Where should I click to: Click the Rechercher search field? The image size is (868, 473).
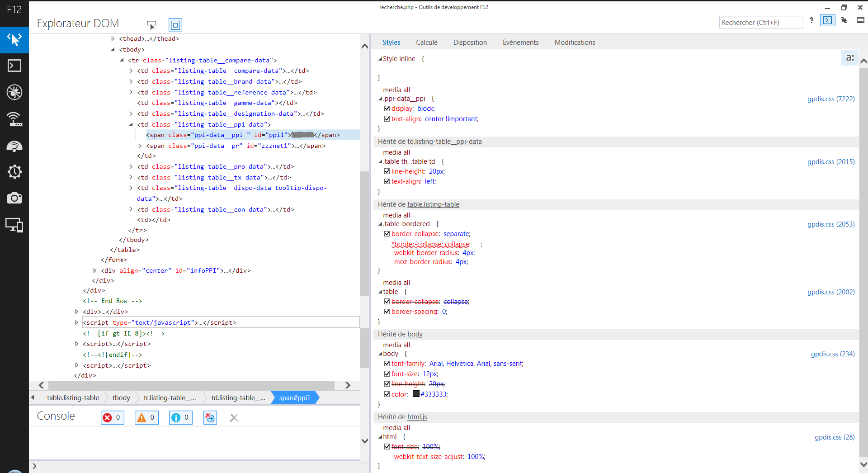tap(761, 22)
